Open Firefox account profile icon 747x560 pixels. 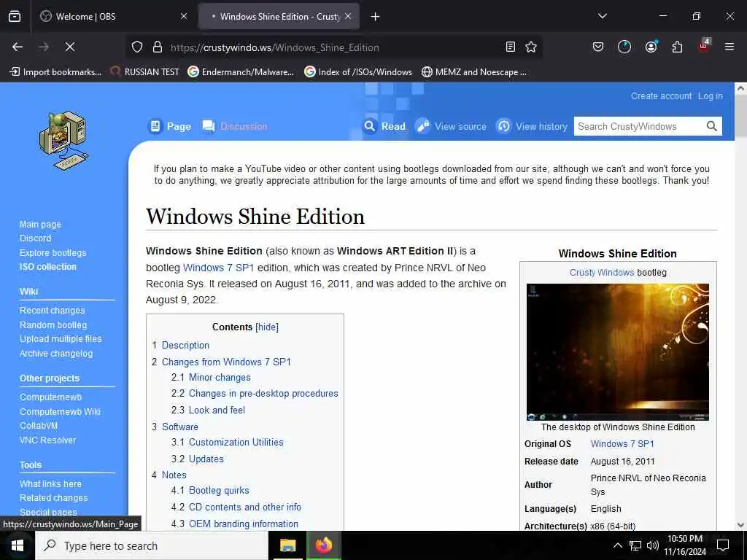click(651, 47)
